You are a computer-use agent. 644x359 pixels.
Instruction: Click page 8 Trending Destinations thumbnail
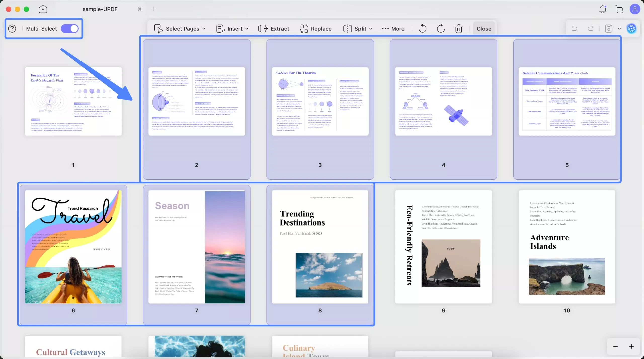[320, 247]
